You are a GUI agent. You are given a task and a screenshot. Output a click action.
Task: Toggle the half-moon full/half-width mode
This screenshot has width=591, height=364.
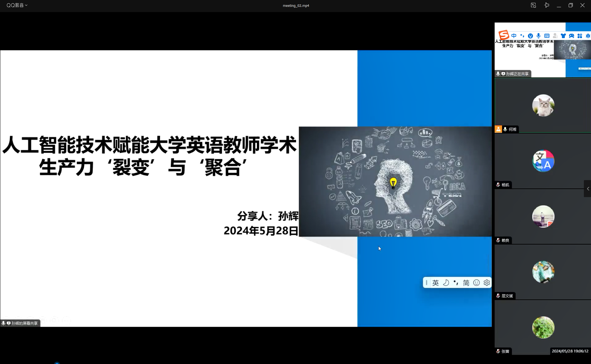[446, 283]
